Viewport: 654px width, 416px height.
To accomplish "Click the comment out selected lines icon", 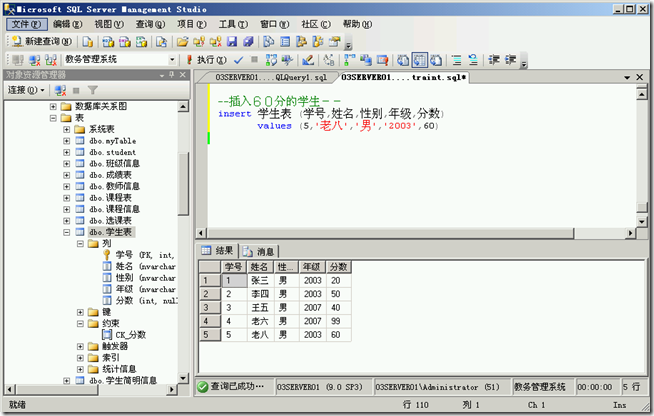I will (x=457, y=60).
